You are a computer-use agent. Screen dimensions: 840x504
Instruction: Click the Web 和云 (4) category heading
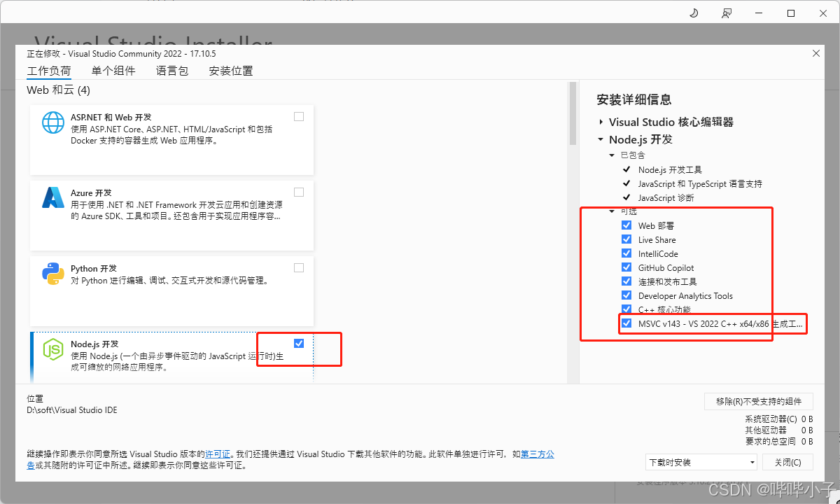click(59, 90)
